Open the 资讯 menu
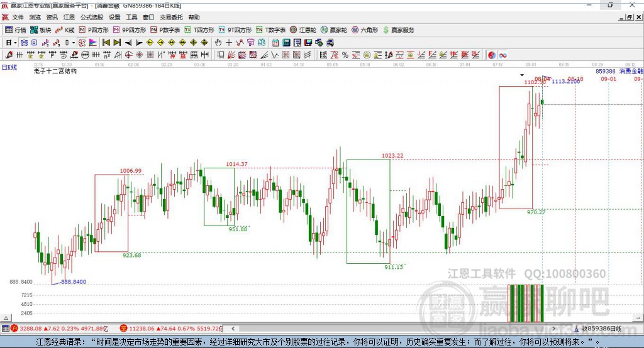644x348 pixels. 52,17
